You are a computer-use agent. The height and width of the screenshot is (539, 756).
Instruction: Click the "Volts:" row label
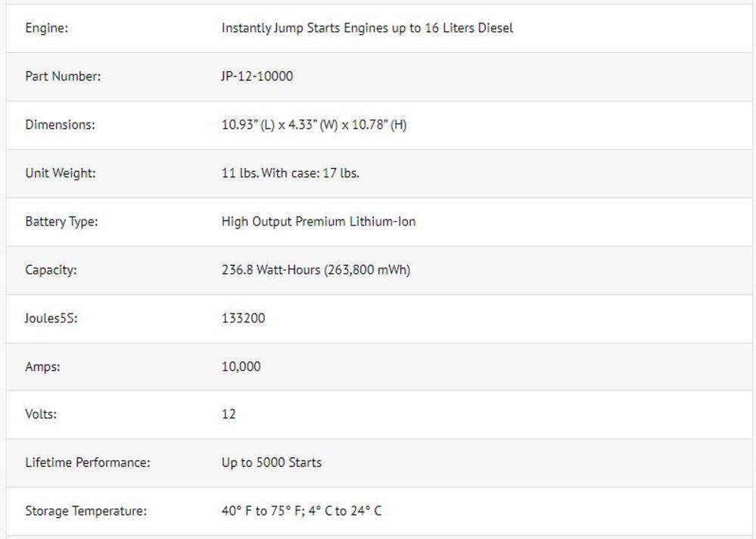[42, 415]
